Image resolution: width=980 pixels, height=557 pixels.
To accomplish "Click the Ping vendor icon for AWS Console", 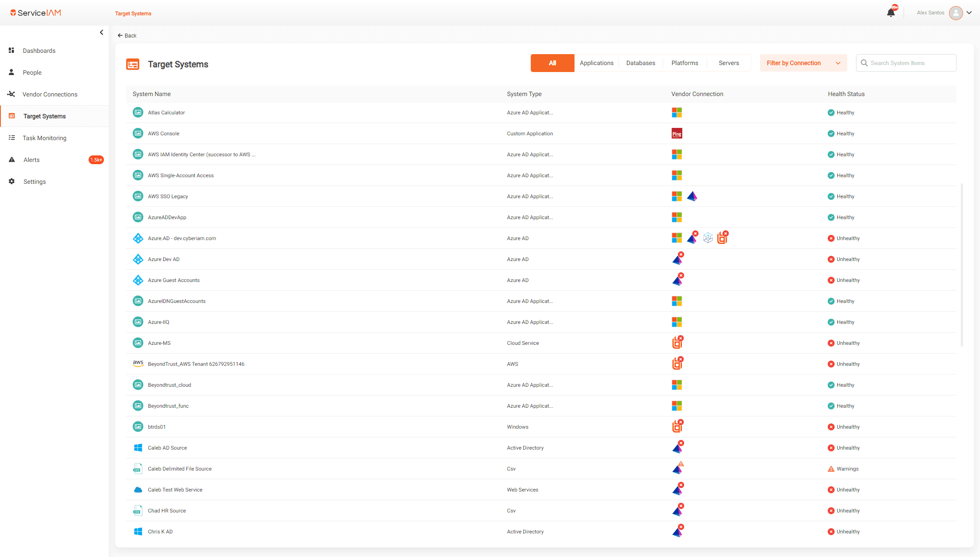I will 677,134.
